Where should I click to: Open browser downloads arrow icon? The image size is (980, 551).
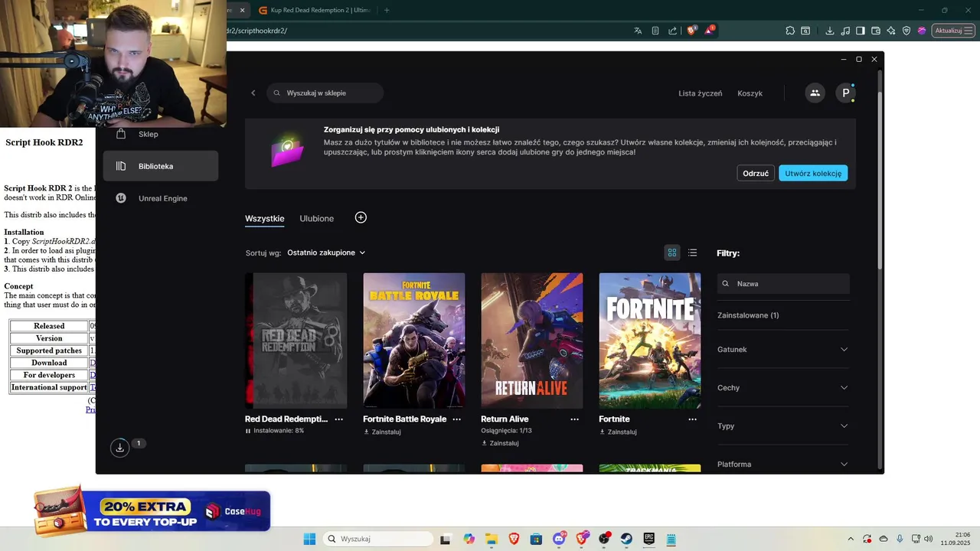[x=829, y=31]
